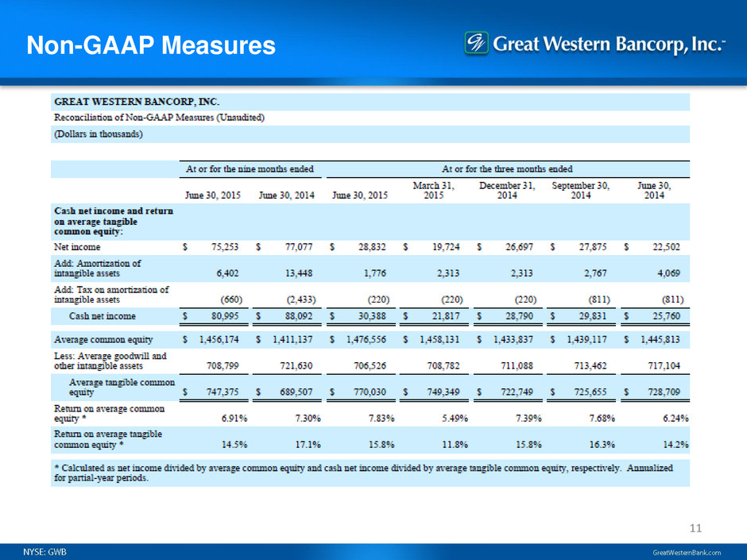Click 'Average tangible common equity' row label
This screenshot has height=560, width=747.
click(122, 387)
